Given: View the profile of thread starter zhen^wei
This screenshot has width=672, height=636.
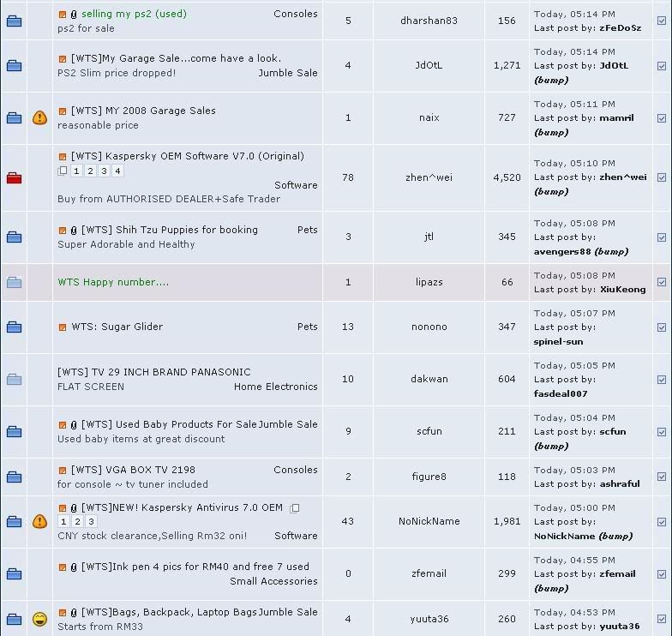Looking at the screenshot, I should (429, 178).
